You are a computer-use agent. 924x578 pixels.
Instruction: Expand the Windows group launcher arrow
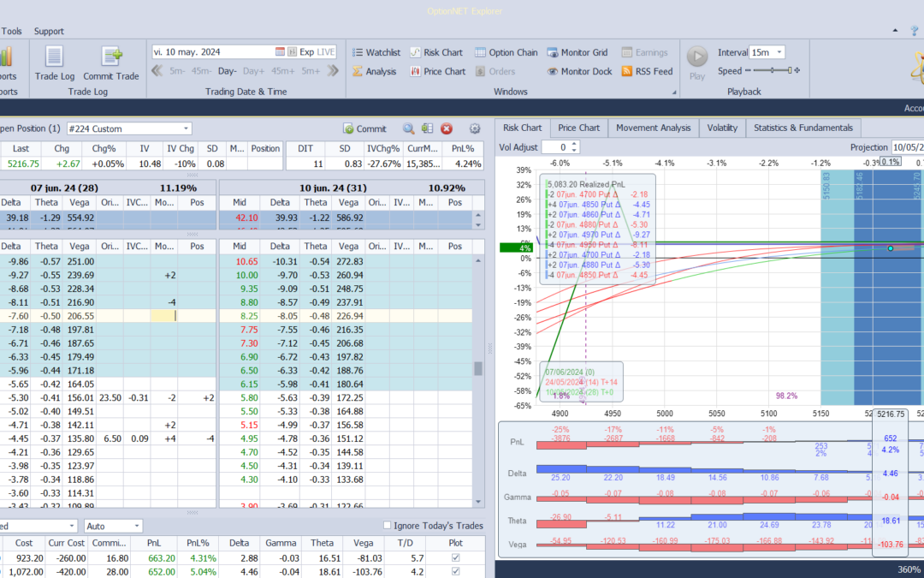(674, 92)
